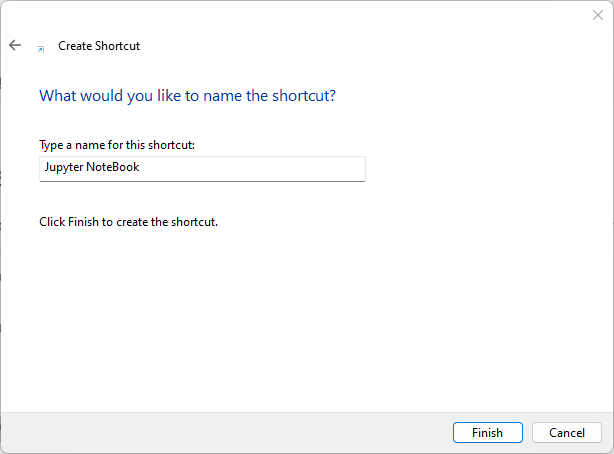Click the "Click Finish to create the shortcut." text
614x454 pixels.
(x=128, y=221)
